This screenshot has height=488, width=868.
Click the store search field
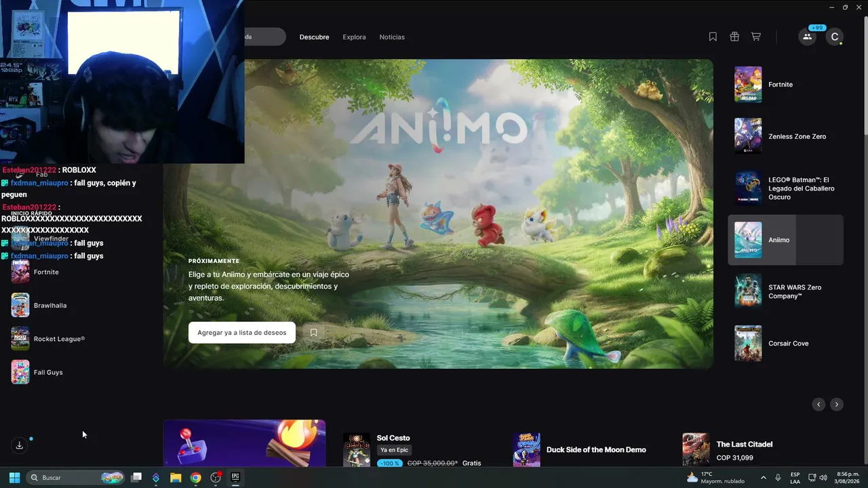click(264, 37)
